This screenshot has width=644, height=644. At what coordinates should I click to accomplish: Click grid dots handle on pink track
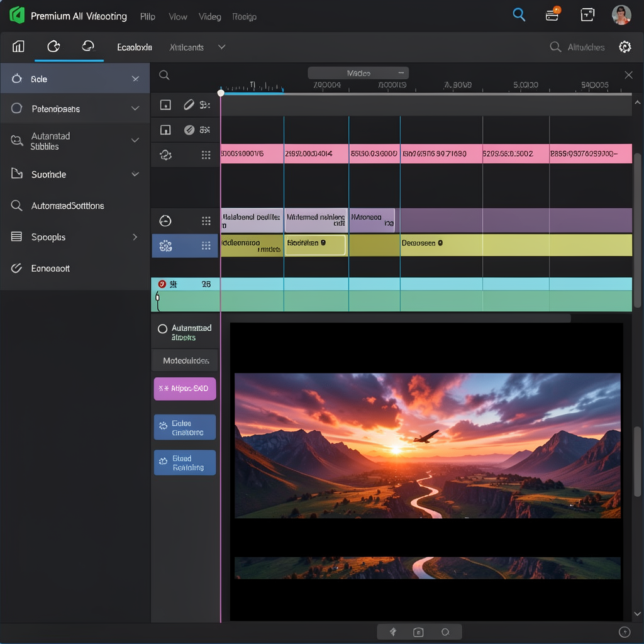pos(206,155)
